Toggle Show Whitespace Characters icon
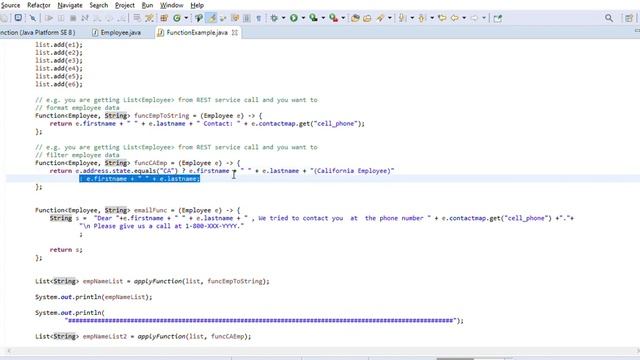 click(258, 18)
